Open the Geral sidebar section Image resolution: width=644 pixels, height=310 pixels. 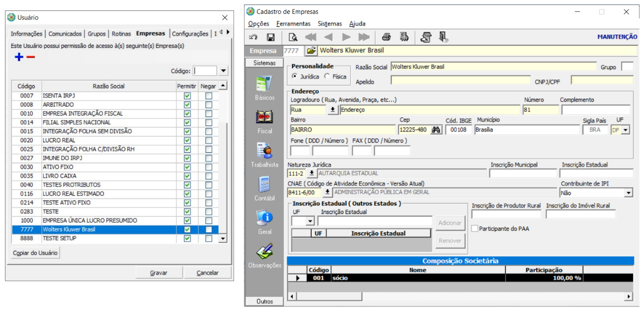point(265,222)
